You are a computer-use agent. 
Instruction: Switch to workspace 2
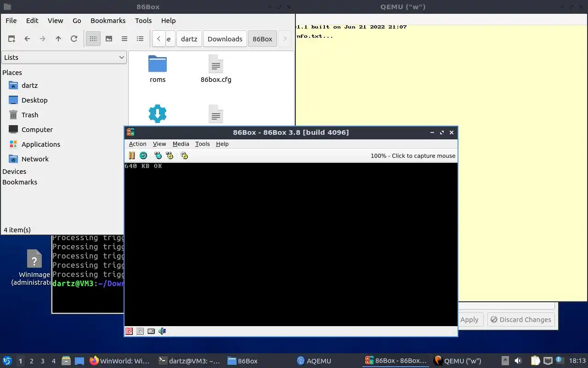32,361
